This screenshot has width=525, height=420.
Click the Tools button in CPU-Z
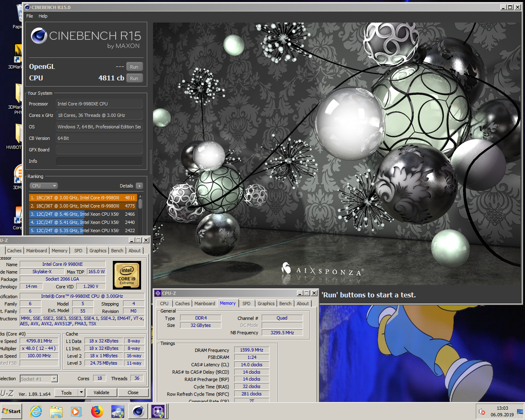66,393
